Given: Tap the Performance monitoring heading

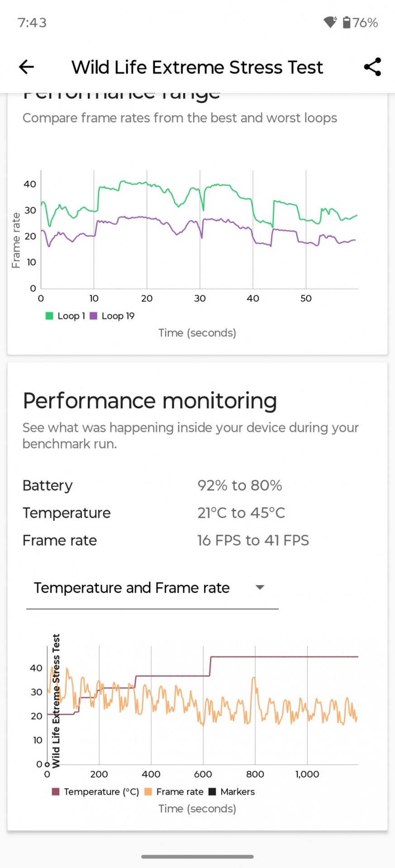Looking at the screenshot, I should [x=150, y=401].
